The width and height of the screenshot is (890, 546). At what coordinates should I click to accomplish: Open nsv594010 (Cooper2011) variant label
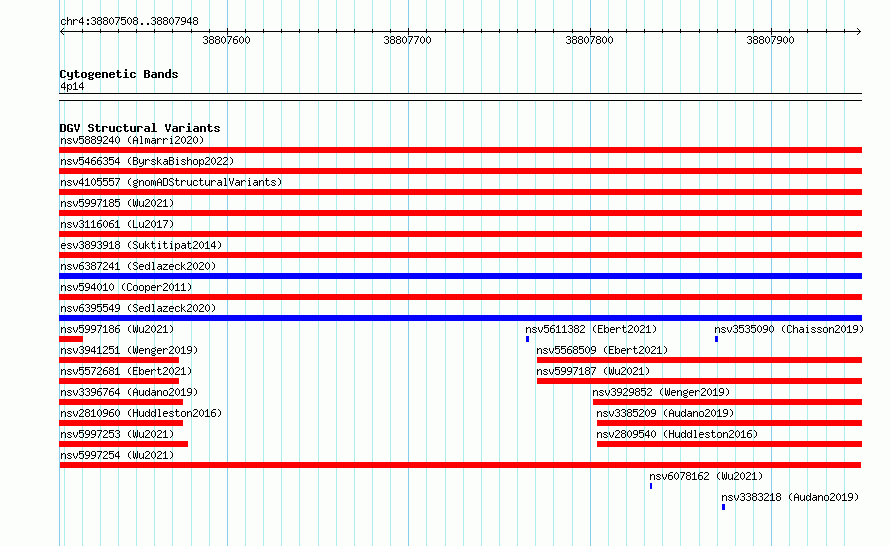point(126,287)
